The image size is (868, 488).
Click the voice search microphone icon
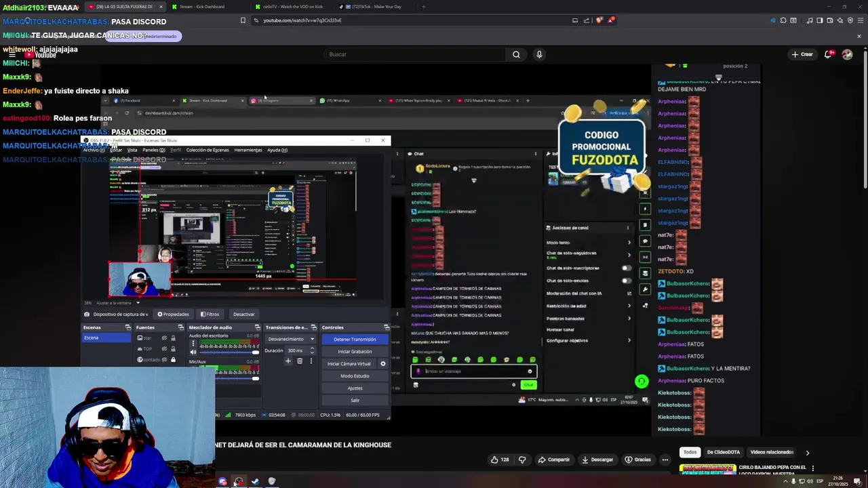(x=539, y=54)
